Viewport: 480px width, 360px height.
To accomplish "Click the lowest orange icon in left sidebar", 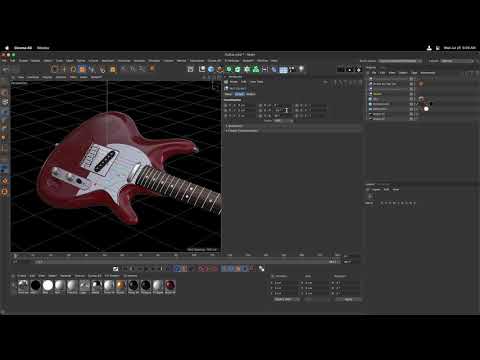I will pos(5,192).
